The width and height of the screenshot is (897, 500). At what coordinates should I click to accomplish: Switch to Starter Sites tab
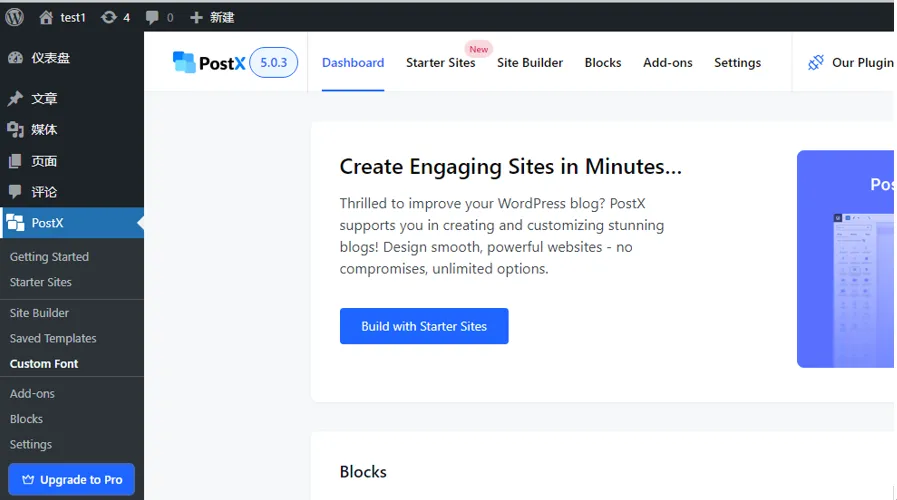(440, 62)
